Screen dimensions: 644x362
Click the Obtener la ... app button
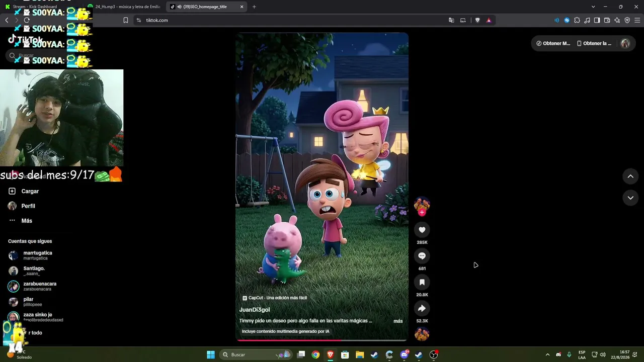point(594,43)
